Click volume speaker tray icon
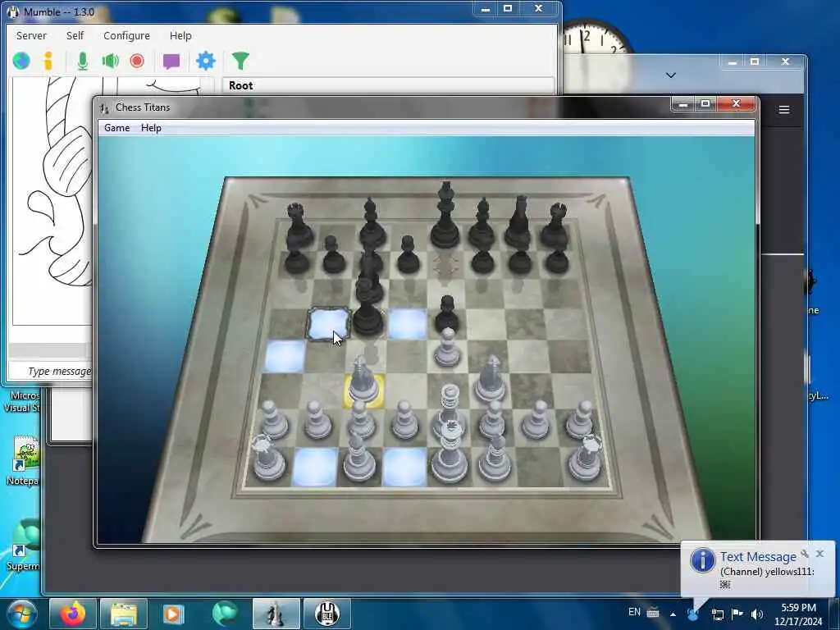 point(757,614)
